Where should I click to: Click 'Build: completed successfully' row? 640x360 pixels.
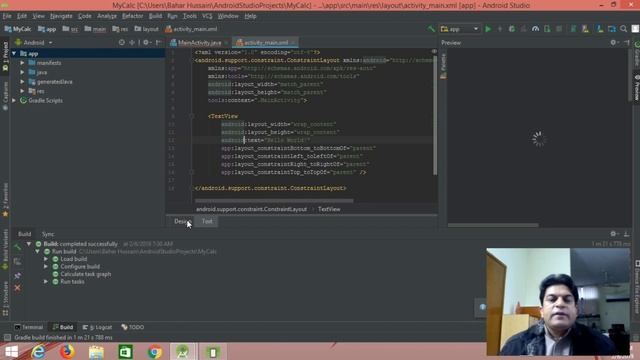tap(80, 244)
